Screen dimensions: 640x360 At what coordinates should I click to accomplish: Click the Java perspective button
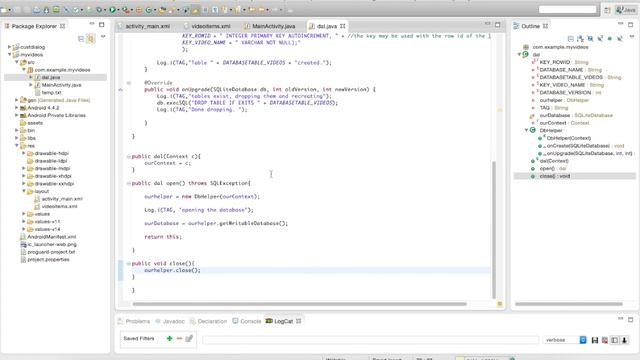tap(626, 10)
